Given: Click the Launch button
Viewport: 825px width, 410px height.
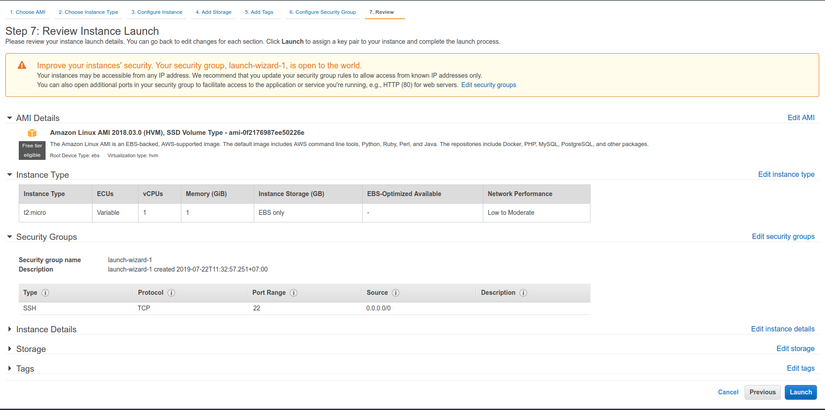Looking at the screenshot, I should tap(801, 392).
